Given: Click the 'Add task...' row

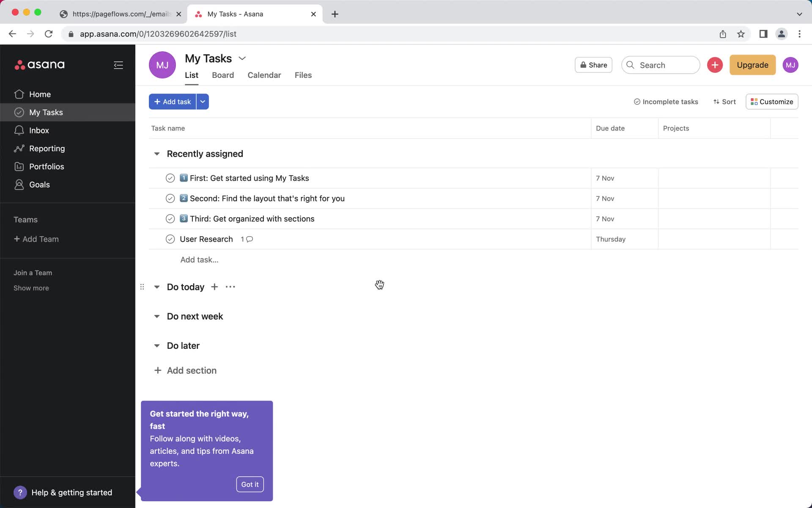Looking at the screenshot, I should click(199, 260).
